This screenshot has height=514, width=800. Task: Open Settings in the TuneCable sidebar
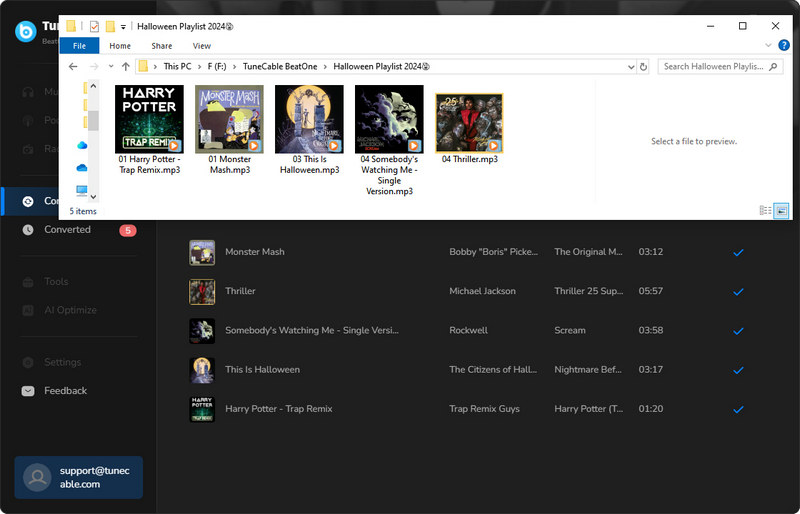[63, 362]
